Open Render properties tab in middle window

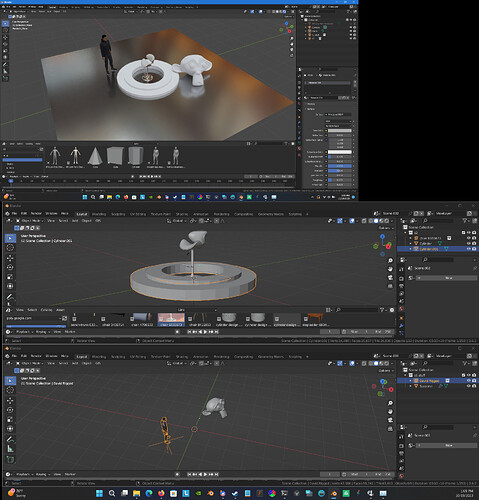[x=402, y=278]
